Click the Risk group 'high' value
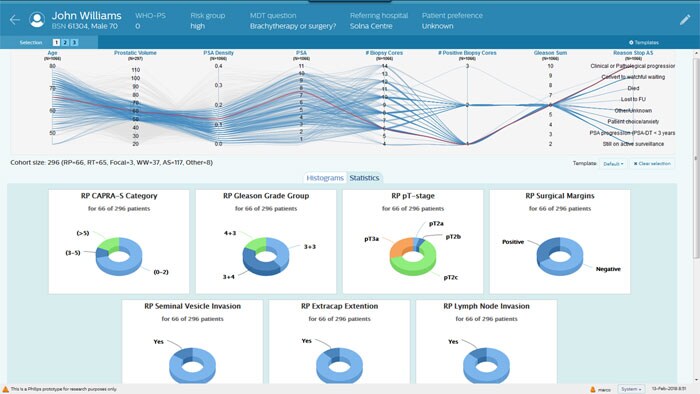This screenshot has height=394, width=700. point(197,26)
